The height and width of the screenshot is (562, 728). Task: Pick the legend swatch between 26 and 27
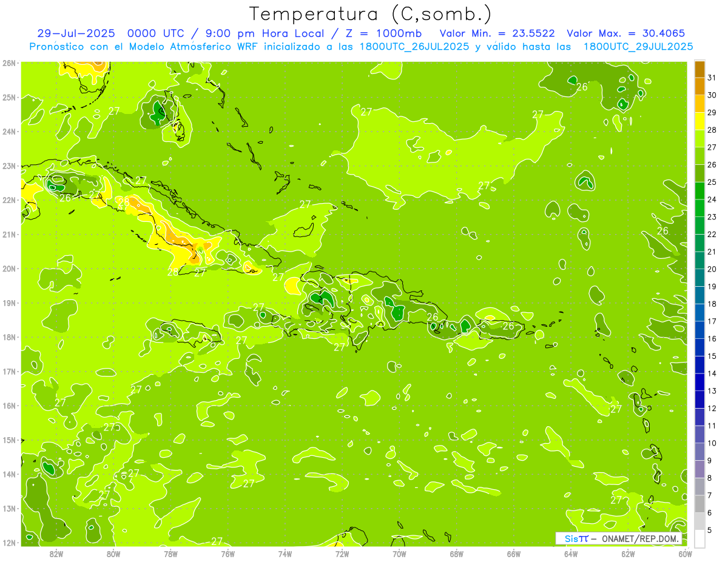[699, 156]
